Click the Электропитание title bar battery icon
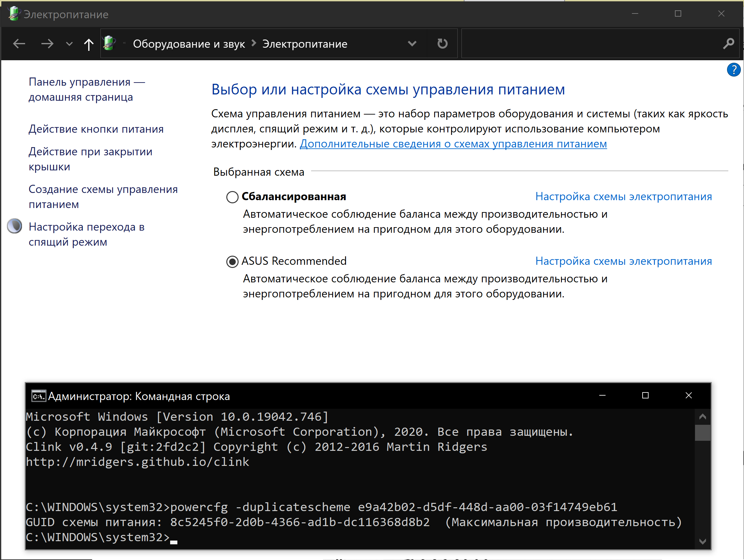 click(x=14, y=14)
